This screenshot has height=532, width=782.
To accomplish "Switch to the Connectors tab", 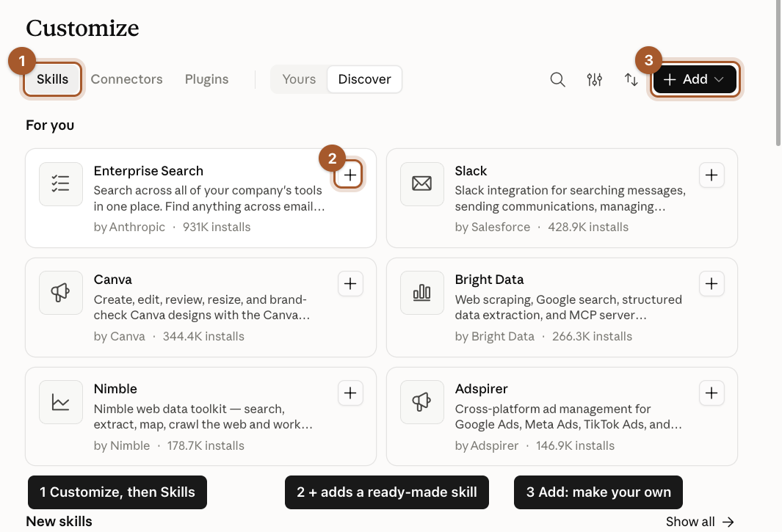I will (127, 79).
